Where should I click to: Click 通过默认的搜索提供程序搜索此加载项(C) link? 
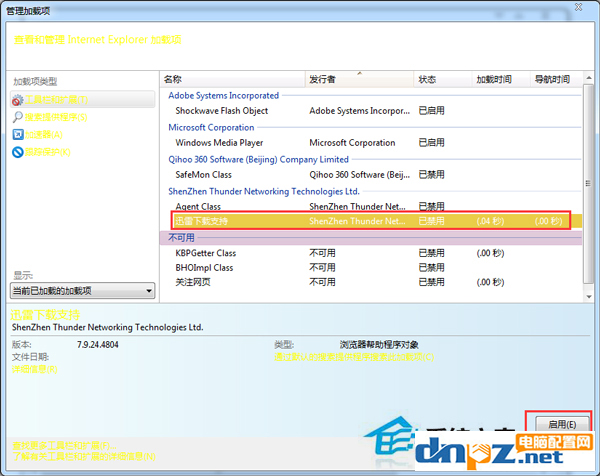click(354, 357)
